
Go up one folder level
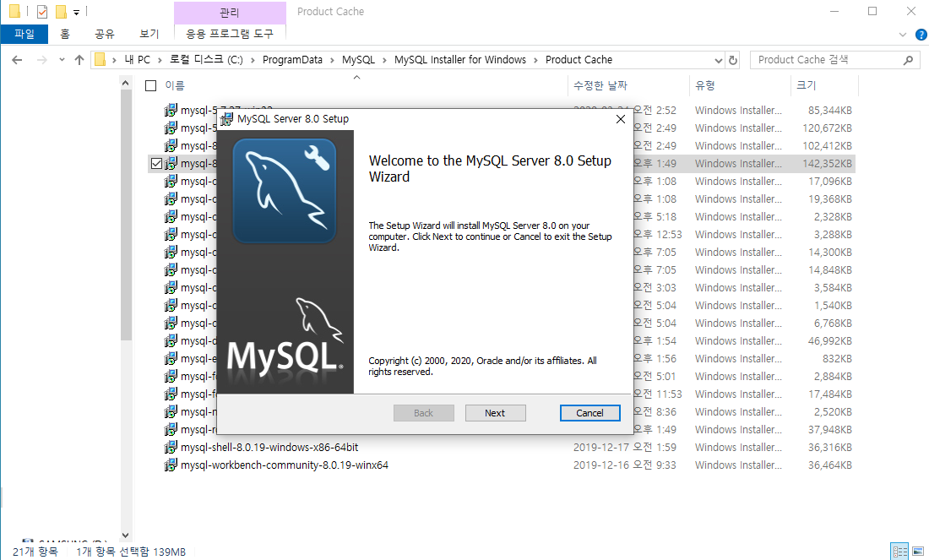point(79,60)
